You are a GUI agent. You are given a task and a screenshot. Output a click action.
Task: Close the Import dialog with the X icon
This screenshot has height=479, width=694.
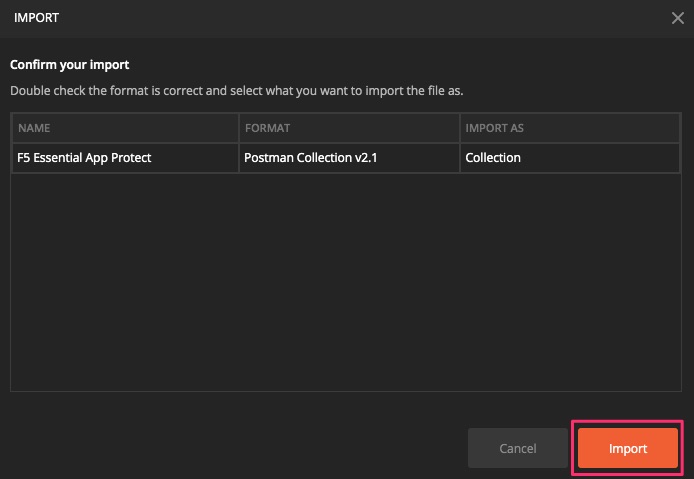678,18
